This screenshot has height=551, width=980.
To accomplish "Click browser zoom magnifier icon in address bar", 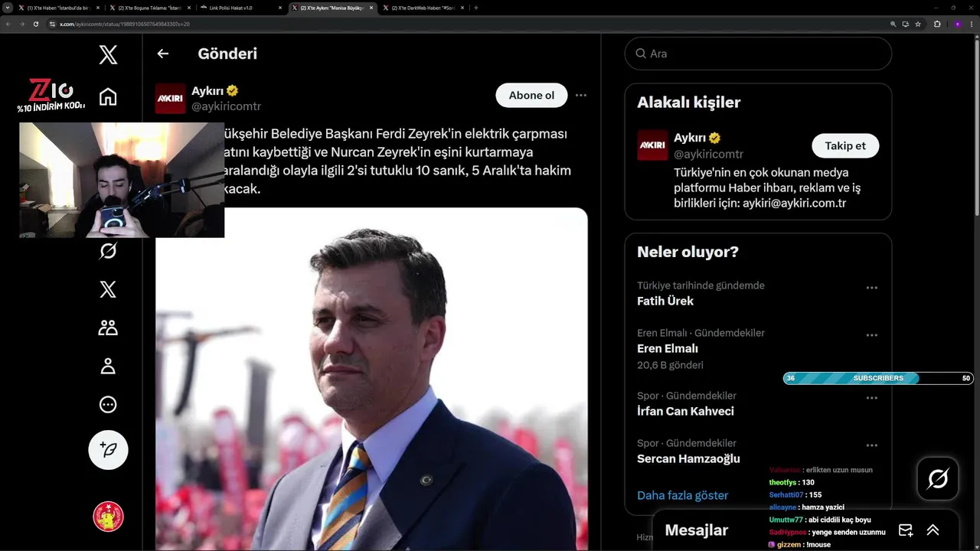I will coord(893,24).
